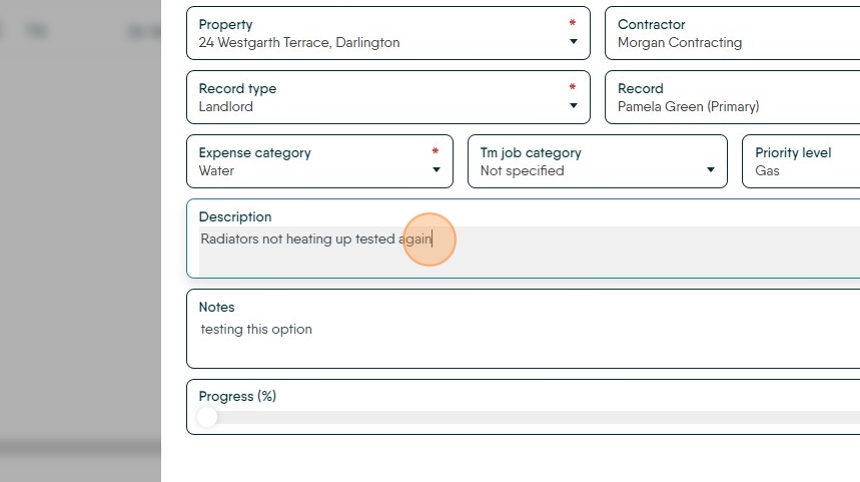Open the Priority level field showing Gas
Image resolution: width=860 pixels, height=482 pixels.
coord(801,162)
